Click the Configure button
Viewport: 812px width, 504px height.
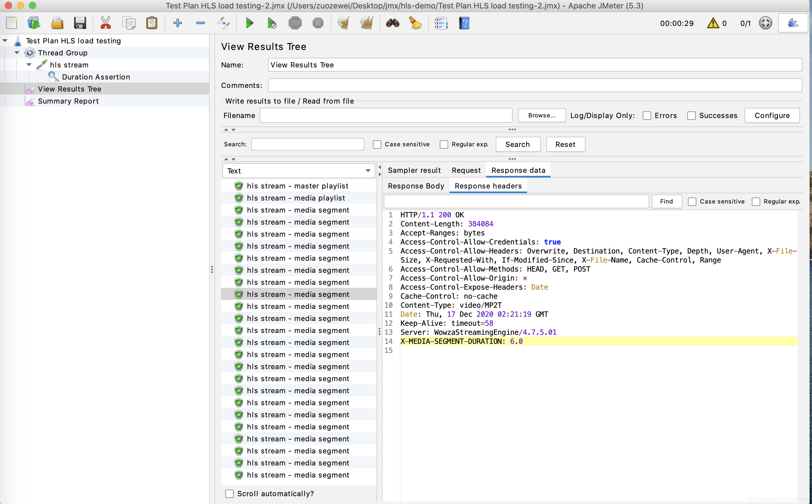coord(772,116)
